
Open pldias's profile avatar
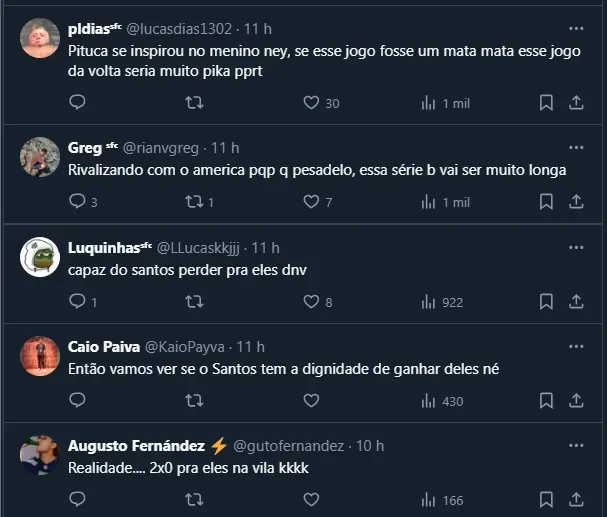point(40,38)
